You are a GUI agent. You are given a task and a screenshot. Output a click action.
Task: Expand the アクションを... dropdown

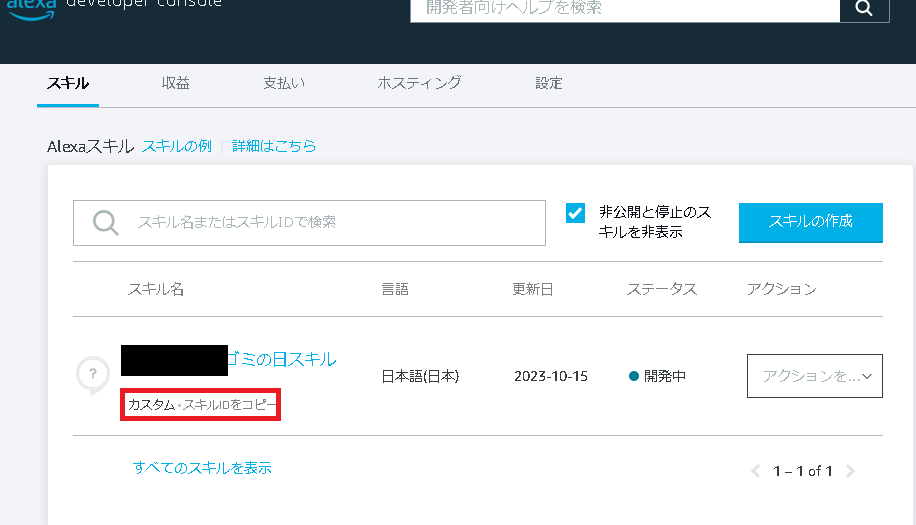[814, 376]
